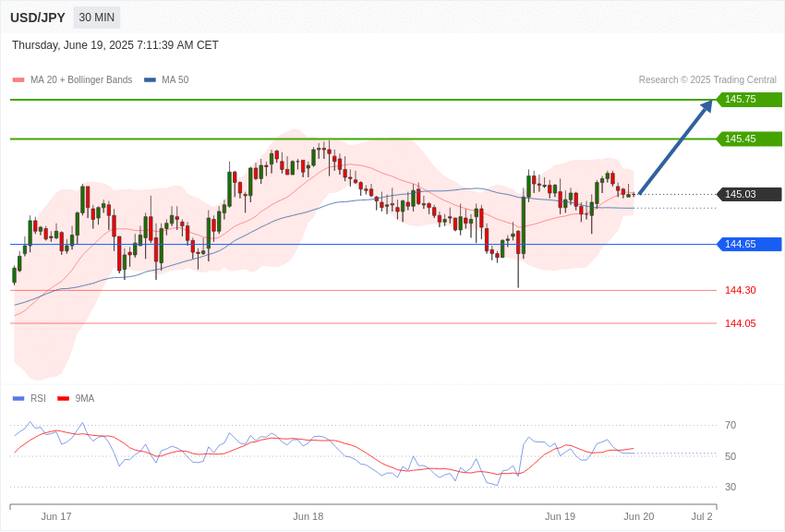The height and width of the screenshot is (532, 785).
Task: Click the Jun 19 date axis label
Action: point(560,516)
